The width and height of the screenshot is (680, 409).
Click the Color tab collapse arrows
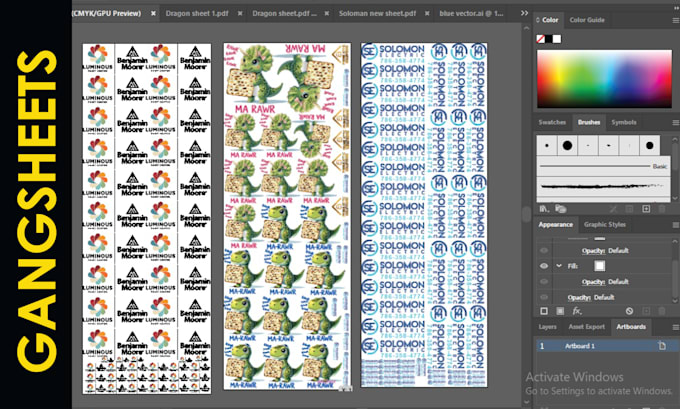tap(538, 20)
